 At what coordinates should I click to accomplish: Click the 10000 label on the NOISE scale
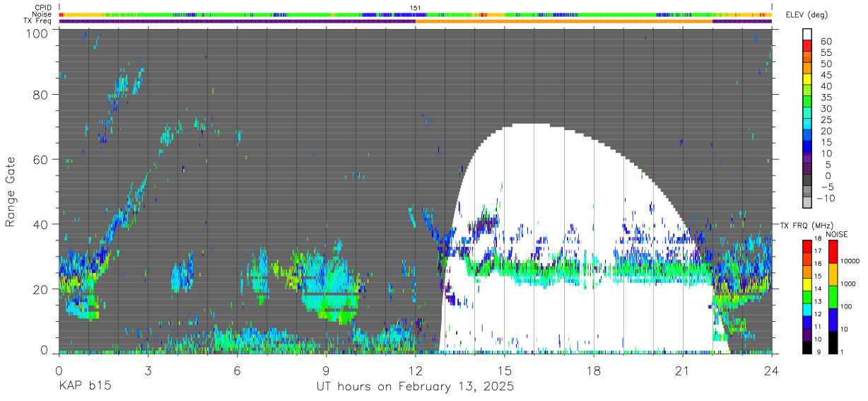point(850,261)
